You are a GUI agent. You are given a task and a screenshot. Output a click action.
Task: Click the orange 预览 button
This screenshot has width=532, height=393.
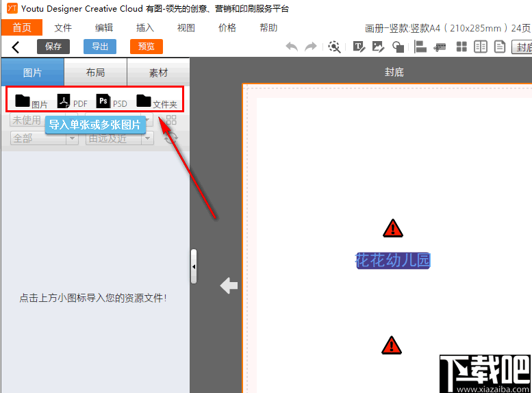(x=147, y=47)
